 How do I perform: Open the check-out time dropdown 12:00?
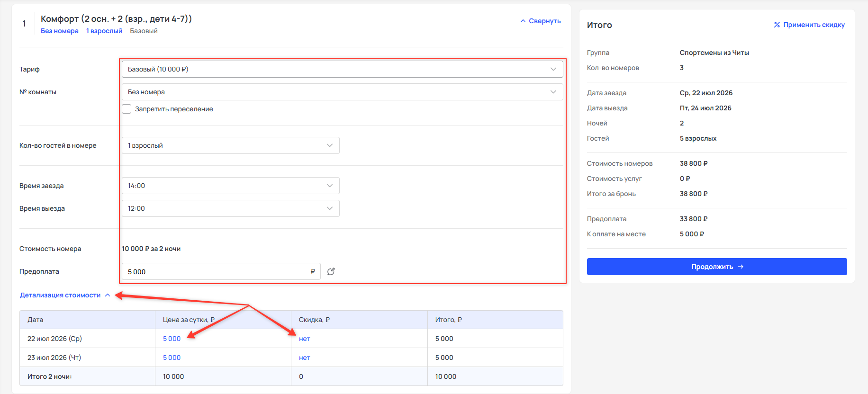(x=231, y=208)
